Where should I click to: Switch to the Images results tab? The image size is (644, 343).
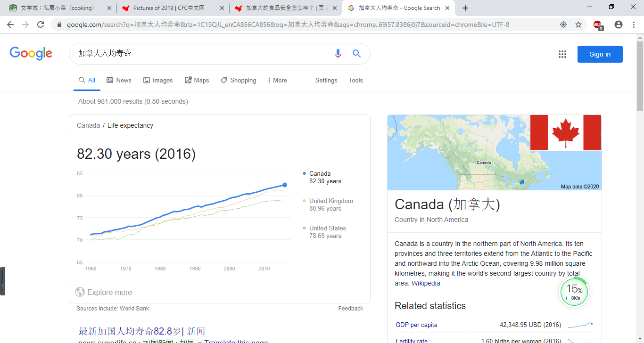(158, 80)
